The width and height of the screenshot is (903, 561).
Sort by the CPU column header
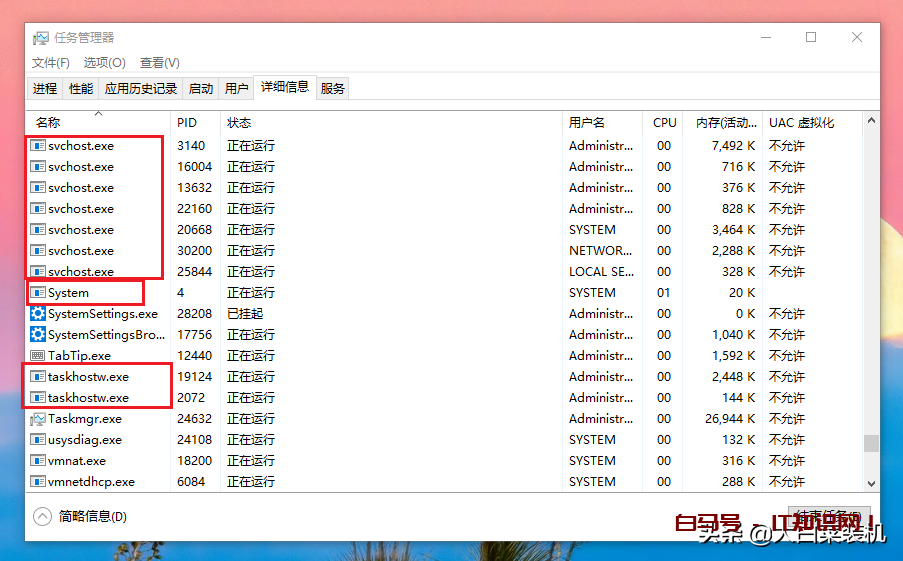click(x=664, y=123)
